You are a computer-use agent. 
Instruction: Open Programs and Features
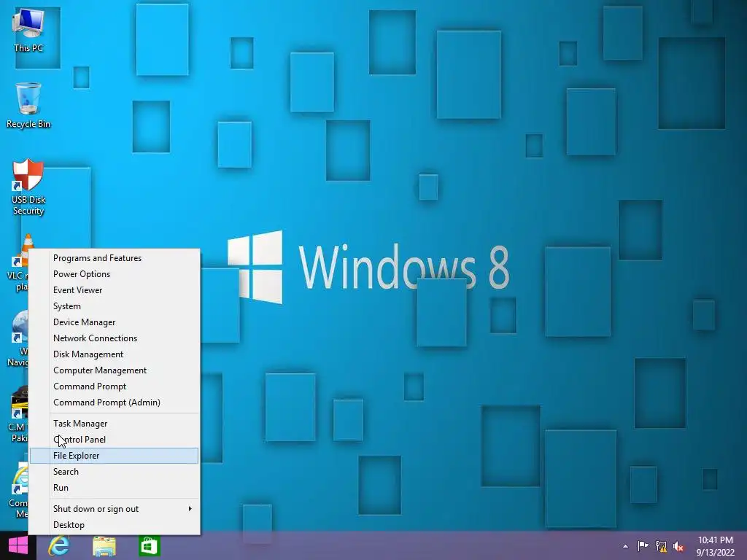115,258
